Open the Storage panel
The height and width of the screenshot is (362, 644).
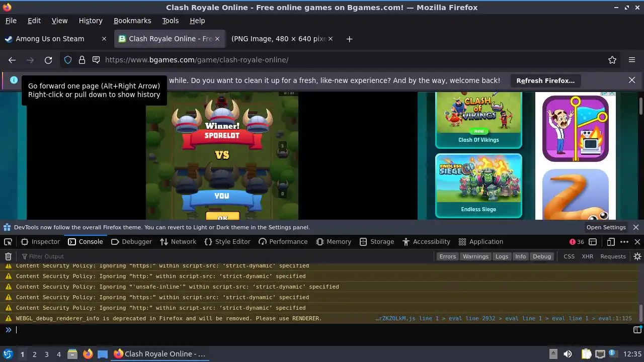point(377,242)
